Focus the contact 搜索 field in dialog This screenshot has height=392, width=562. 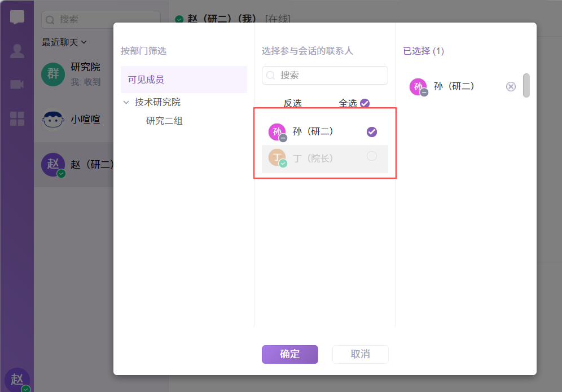click(x=330, y=75)
